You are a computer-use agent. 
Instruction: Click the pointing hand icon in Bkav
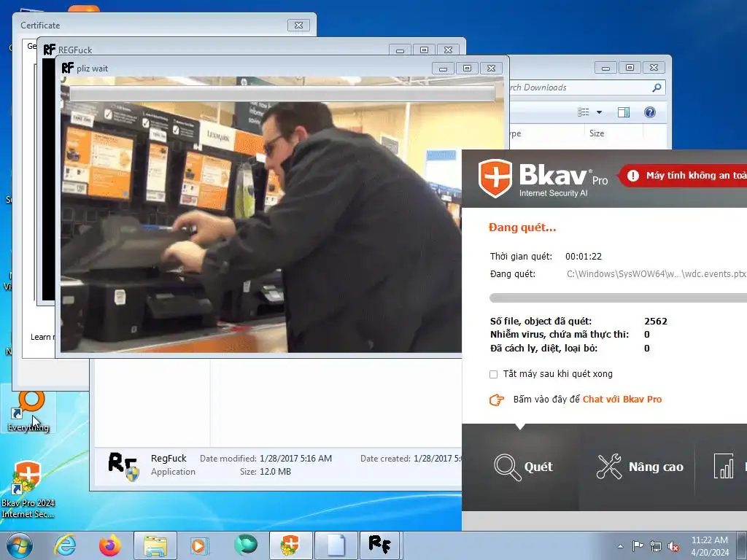point(496,400)
